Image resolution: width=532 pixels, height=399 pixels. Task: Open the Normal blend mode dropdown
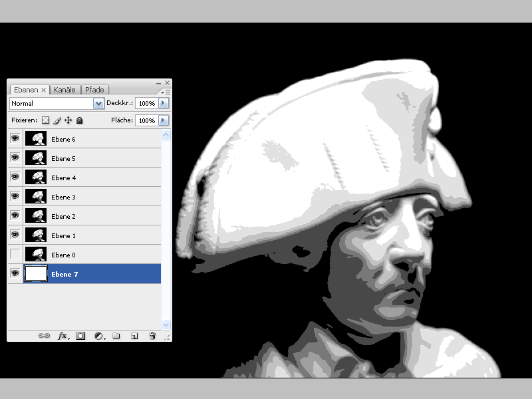tap(98, 104)
